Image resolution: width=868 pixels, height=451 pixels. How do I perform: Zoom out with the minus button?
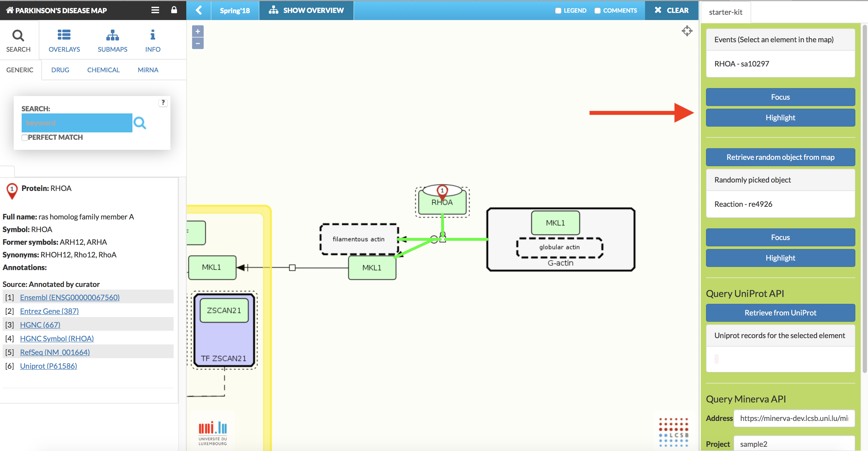(198, 44)
